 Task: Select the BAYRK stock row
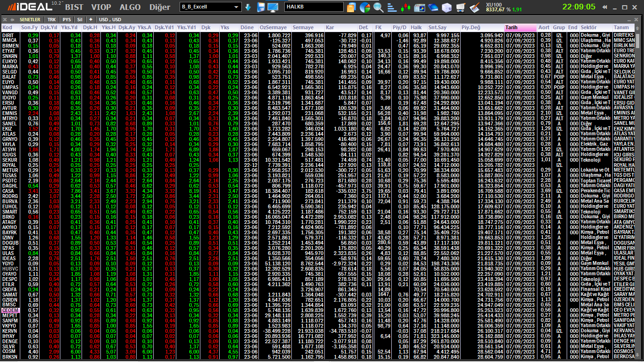click(318, 232)
